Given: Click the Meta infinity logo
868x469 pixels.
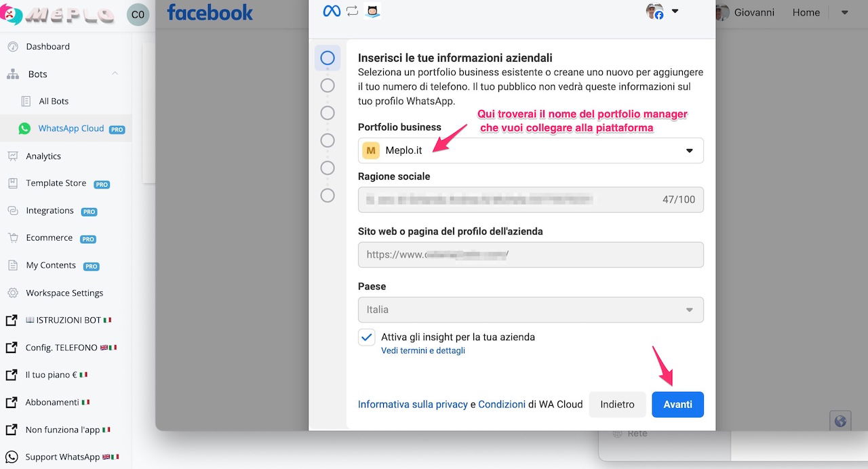Looking at the screenshot, I should 332,11.
